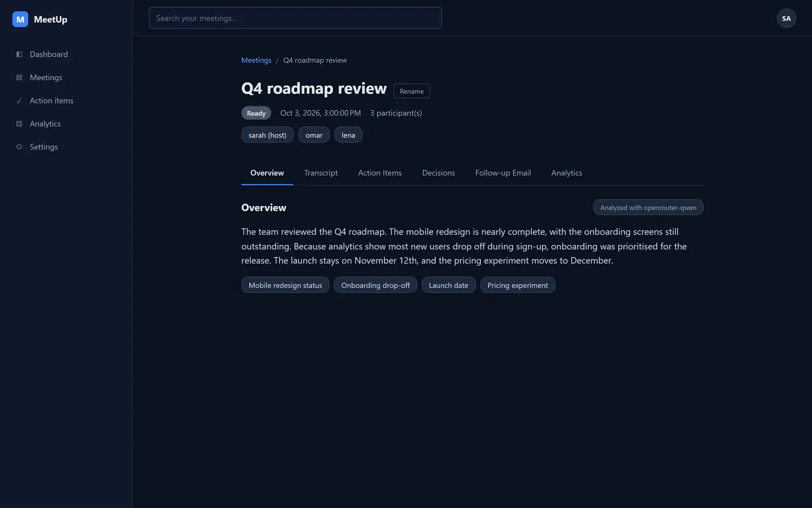Select the Mobile redesign status topic chip
Viewport: 812px width, 508px height.
point(285,285)
